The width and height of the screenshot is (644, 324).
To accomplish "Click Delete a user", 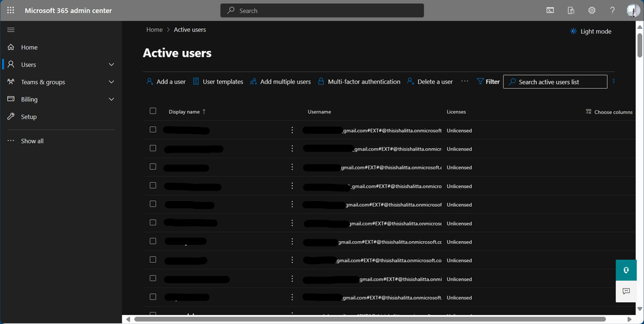I will tap(429, 82).
